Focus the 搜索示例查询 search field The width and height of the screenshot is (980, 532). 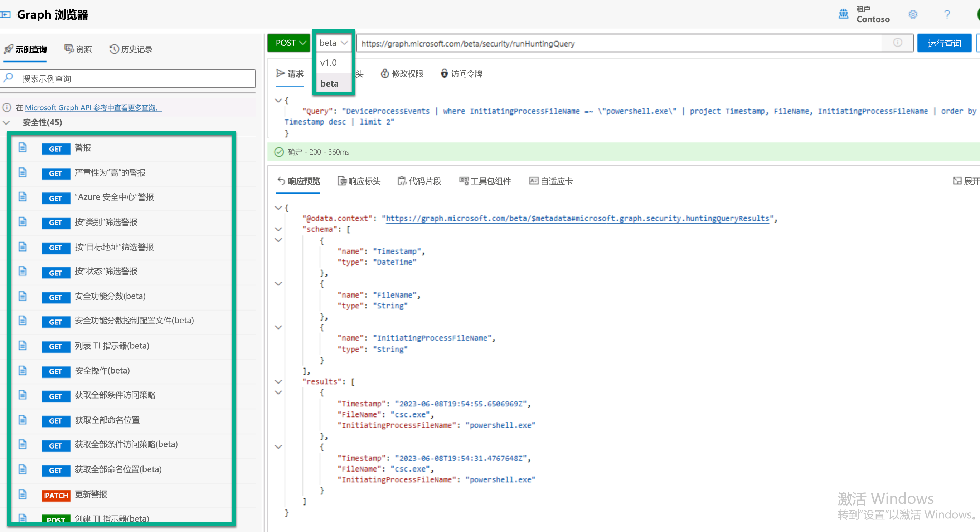[128, 78]
